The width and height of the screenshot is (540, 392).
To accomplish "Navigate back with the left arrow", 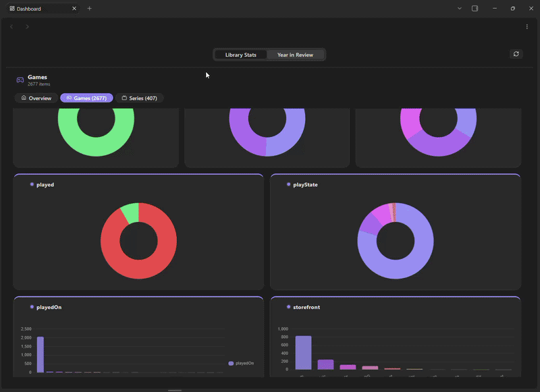I will tap(11, 26).
